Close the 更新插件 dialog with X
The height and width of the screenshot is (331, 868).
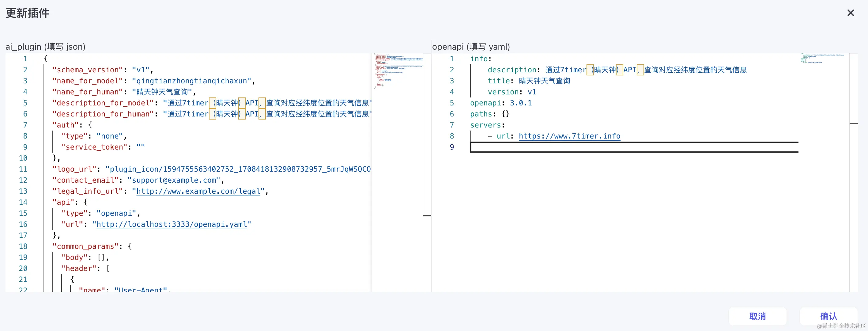[851, 13]
